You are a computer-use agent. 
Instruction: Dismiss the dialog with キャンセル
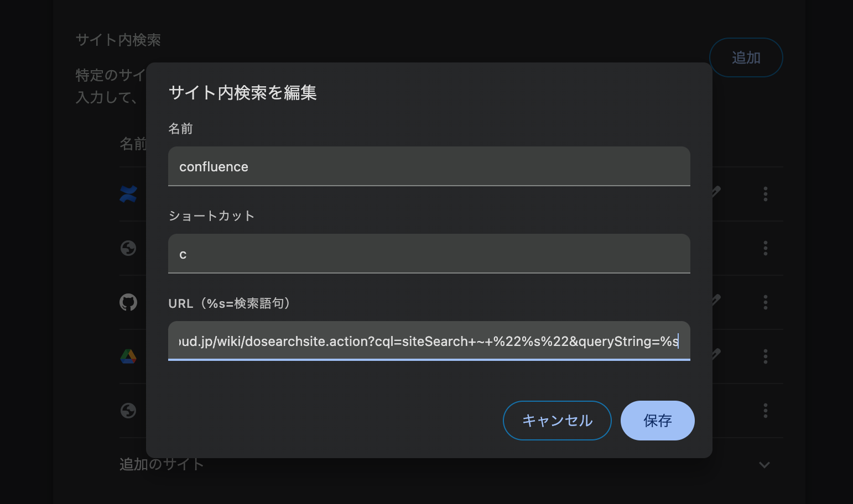tap(556, 421)
